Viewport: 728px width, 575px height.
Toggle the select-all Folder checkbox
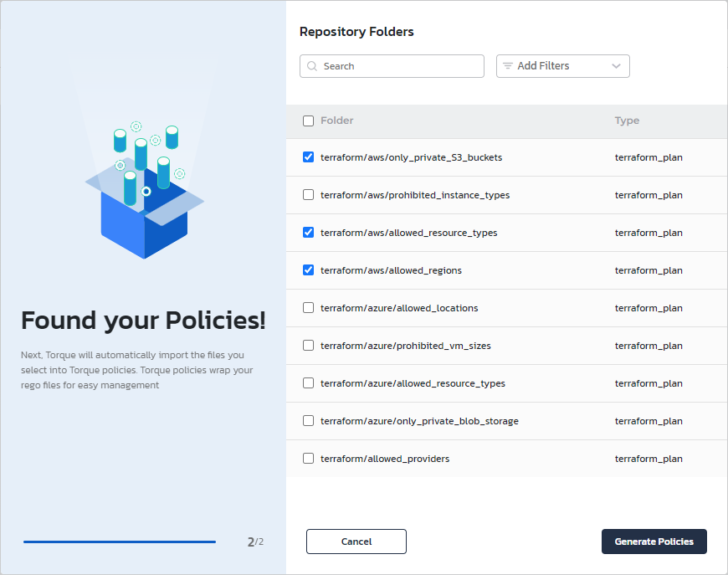[x=308, y=121]
